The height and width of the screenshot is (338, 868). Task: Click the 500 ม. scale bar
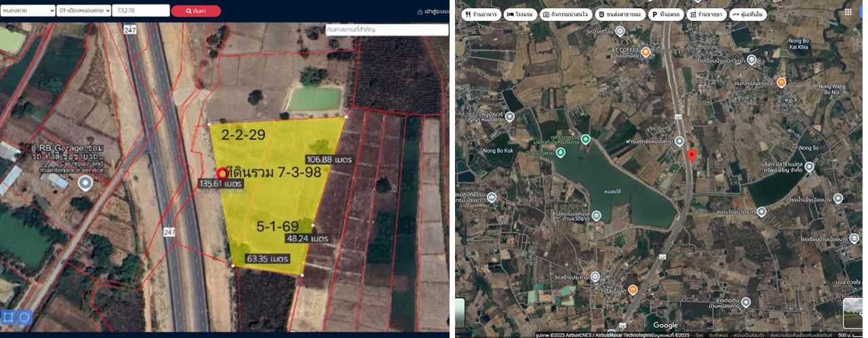[x=851, y=335]
